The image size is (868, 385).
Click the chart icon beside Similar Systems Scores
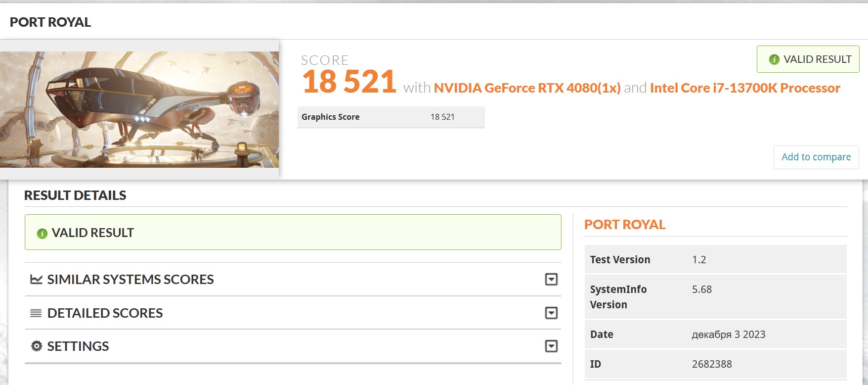tap(36, 280)
